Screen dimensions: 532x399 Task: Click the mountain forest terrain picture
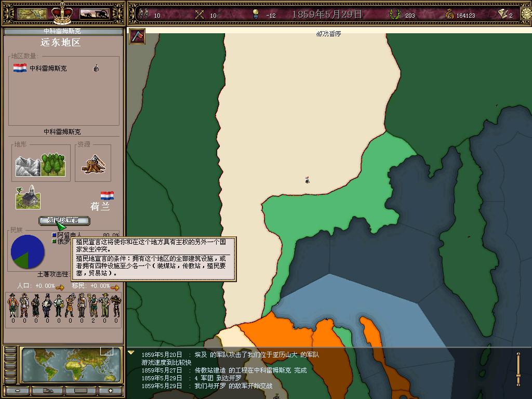(41, 165)
